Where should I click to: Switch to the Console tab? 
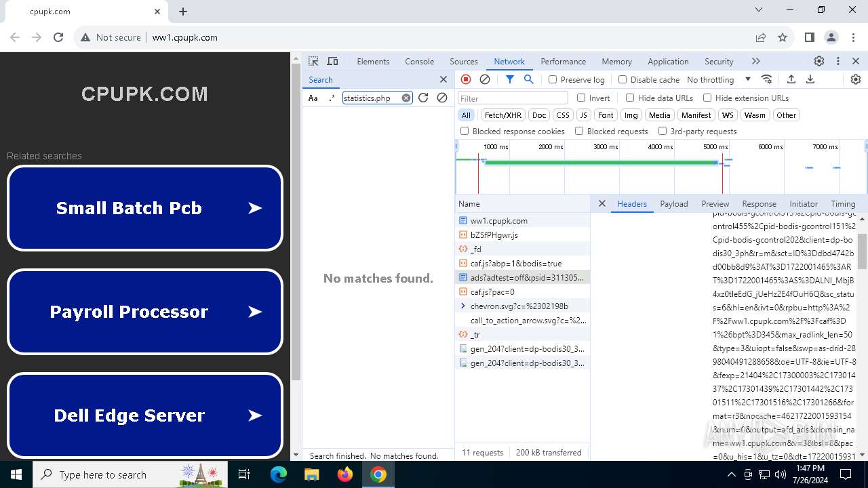click(419, 61)
